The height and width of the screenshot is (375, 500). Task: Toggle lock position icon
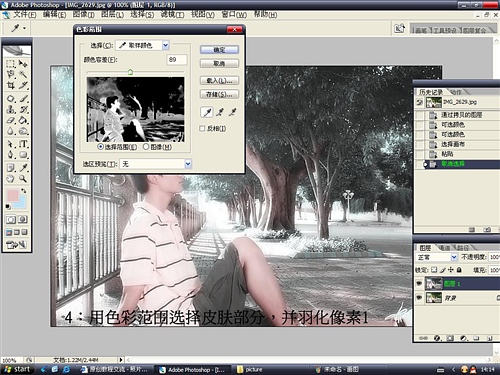[x=451, y=270]
